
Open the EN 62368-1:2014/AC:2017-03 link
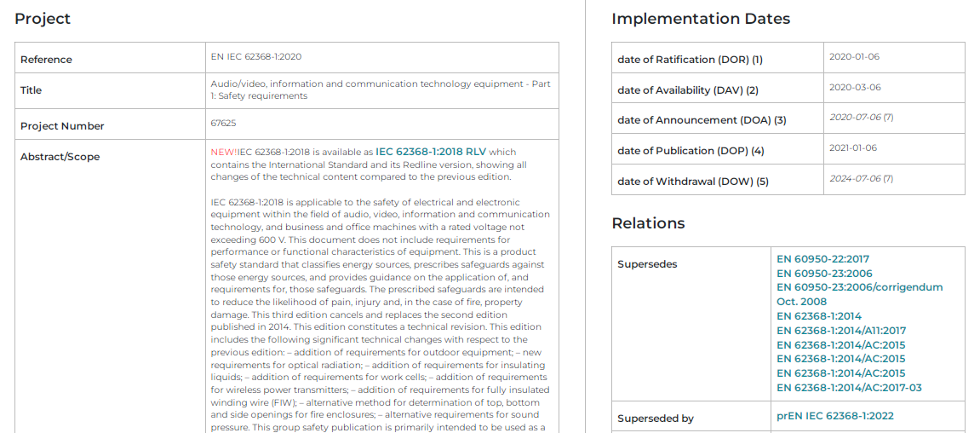point(849,388)
